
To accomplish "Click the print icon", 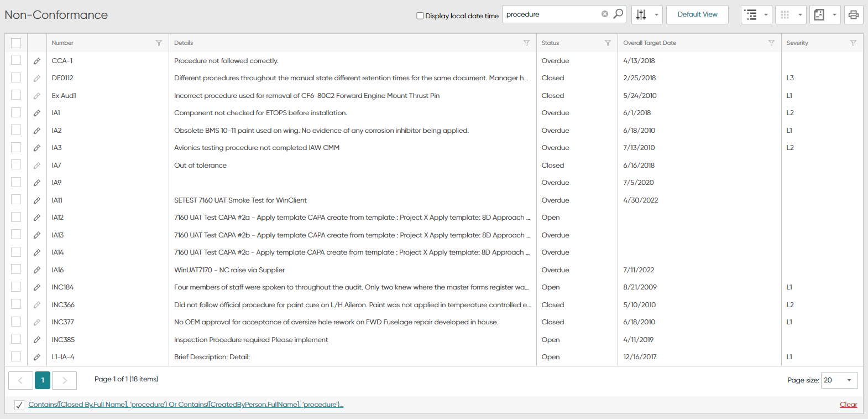I will coord(854,15).
